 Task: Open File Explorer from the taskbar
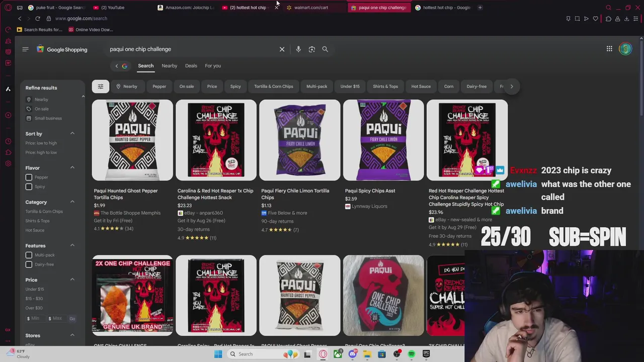pos(367,354)
